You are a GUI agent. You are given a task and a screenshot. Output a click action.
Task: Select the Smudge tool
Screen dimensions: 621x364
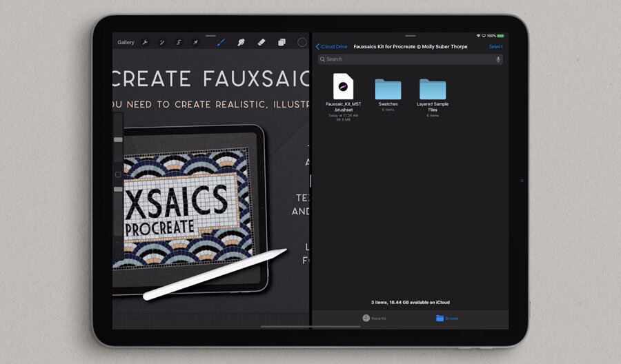pyautogui.click(x=241, y=42)
